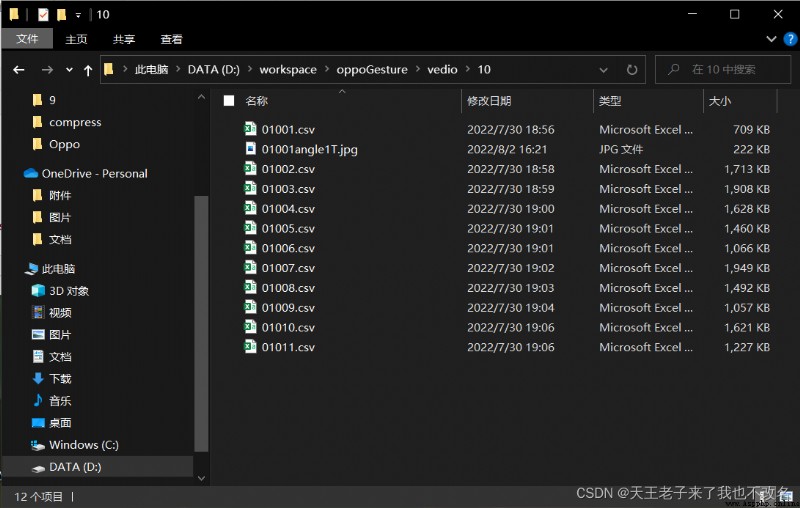Select the 01010.csv file icon
The image size is (800, 508).
coord(250,327)
